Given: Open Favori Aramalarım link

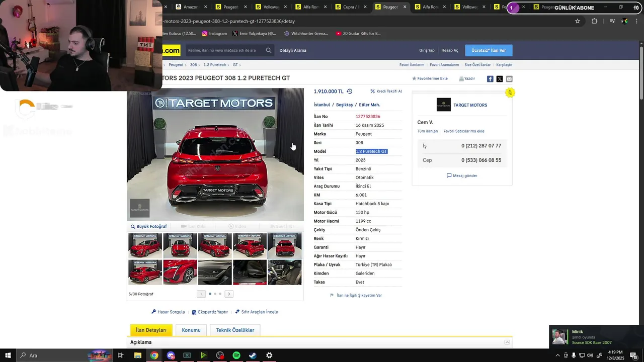Looking at the screenshot, I should tap(444, 65).
